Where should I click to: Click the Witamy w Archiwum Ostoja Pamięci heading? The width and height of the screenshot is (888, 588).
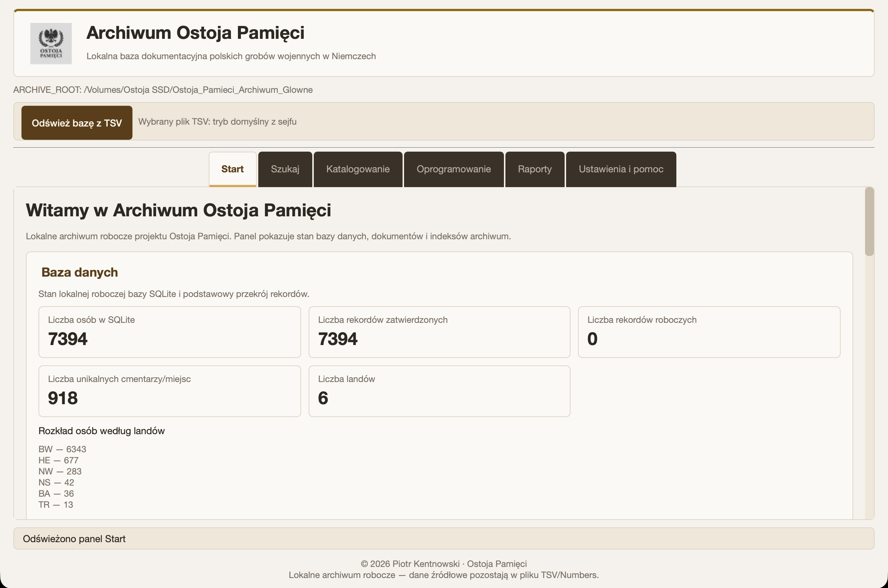[x=178, y=210]
